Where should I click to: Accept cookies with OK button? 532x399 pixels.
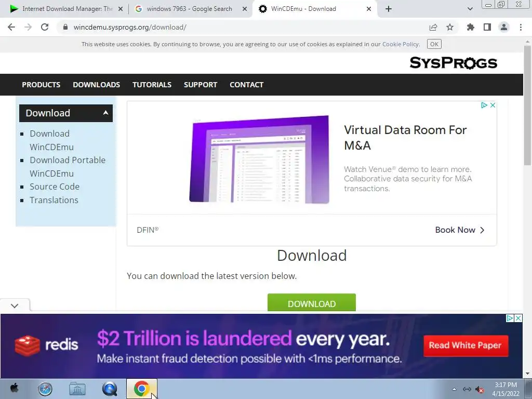(x=434, y=44)
